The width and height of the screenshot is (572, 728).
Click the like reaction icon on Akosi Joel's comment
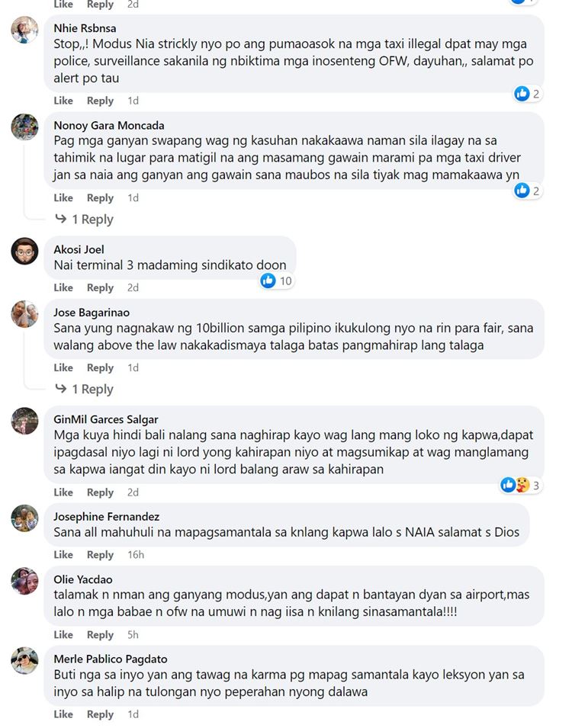point(268,281)
